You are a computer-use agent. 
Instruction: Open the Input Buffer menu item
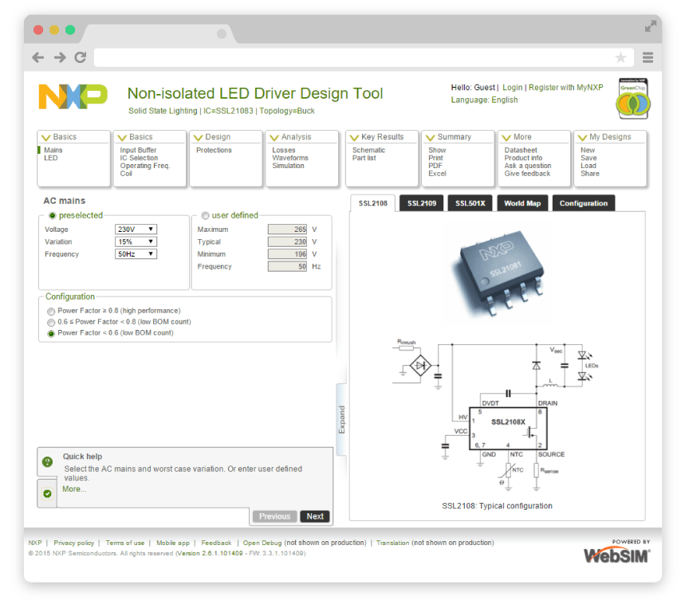tap(138, 150)
